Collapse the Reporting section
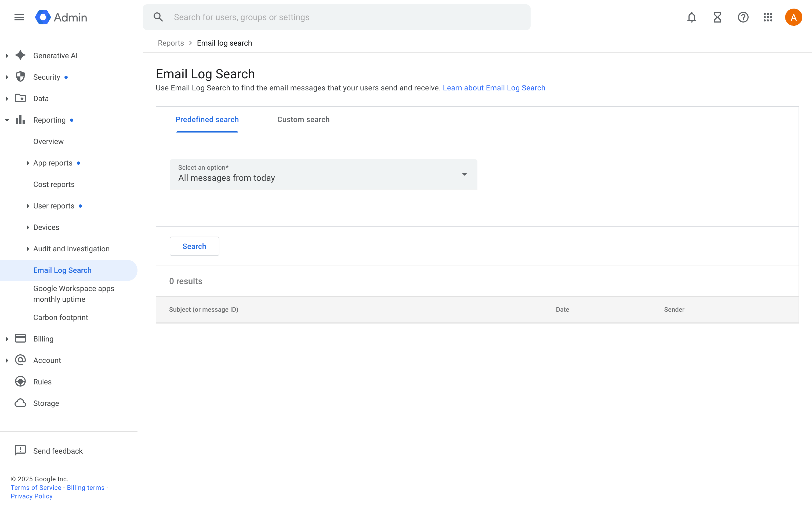The height and width of the screenshot is (507, 812). click(x=7, y=120)
